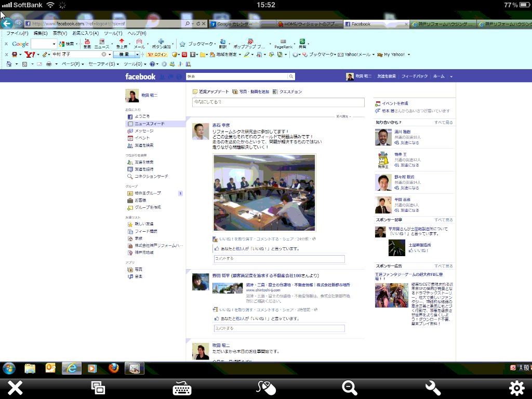Click the IE home icon in command bar

[9, 64]
